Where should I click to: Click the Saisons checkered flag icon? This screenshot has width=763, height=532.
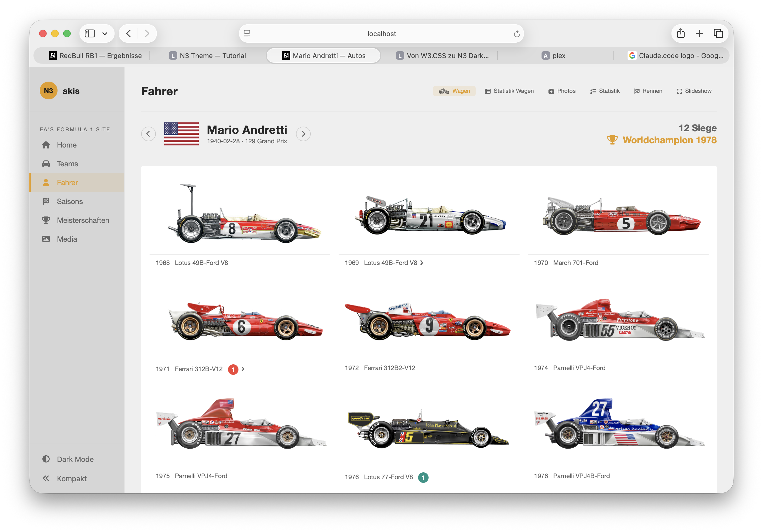point(46,201)
